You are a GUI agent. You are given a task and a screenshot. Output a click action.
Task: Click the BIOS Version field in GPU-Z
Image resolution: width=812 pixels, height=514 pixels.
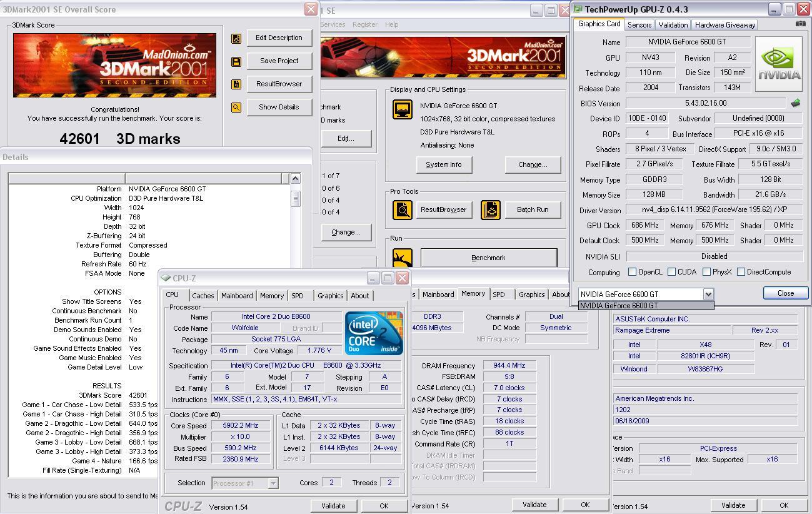[x=706, y=103]
